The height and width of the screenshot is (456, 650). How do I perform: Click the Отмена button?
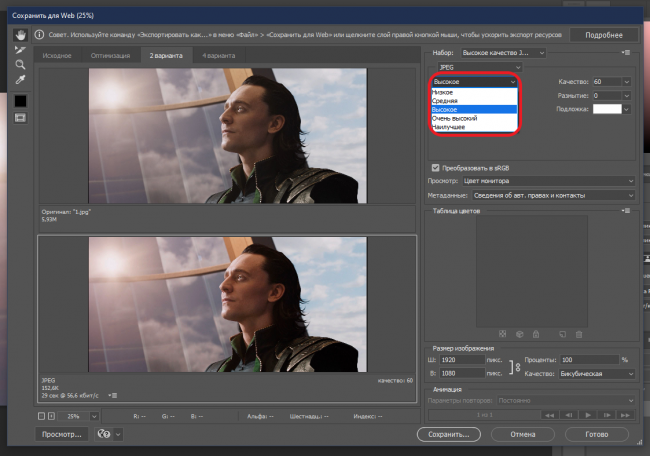(523, 434)
